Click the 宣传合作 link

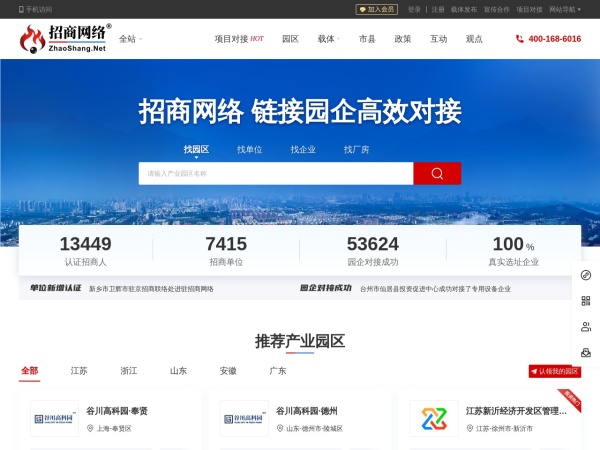[497, 9]
